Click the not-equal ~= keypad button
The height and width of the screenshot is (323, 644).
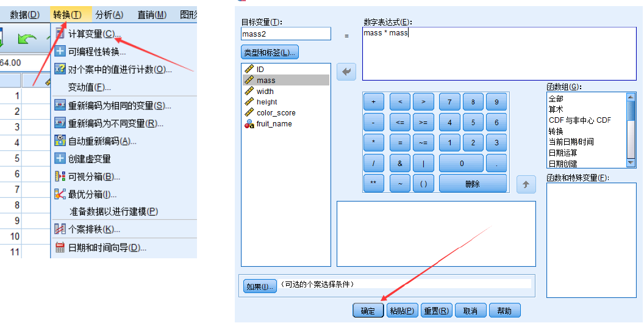pos(423,142)
